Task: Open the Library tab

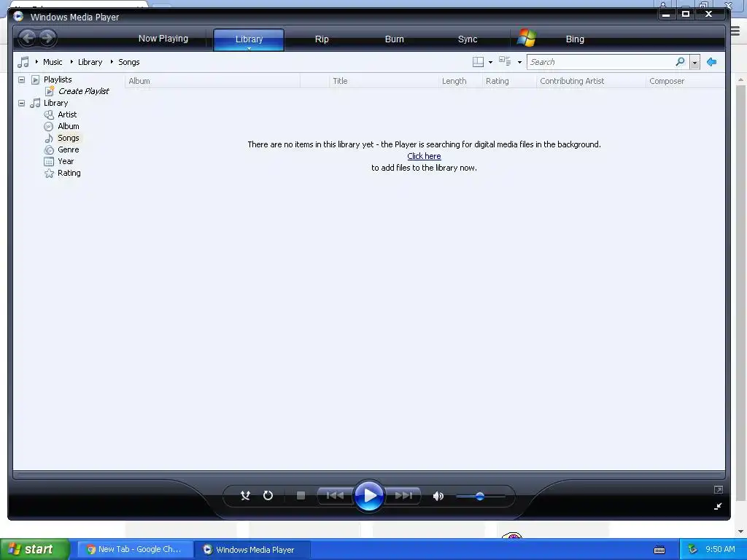Action: (249, 39)
